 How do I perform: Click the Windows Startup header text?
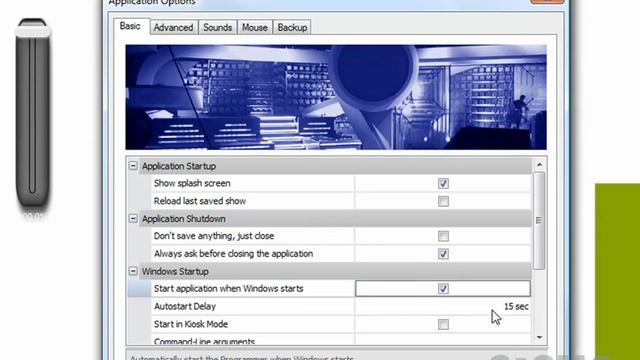pos(175,271)
